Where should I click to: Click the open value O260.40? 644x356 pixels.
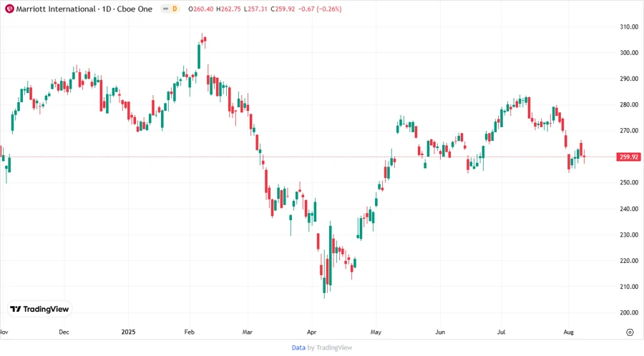click(201, 9)
